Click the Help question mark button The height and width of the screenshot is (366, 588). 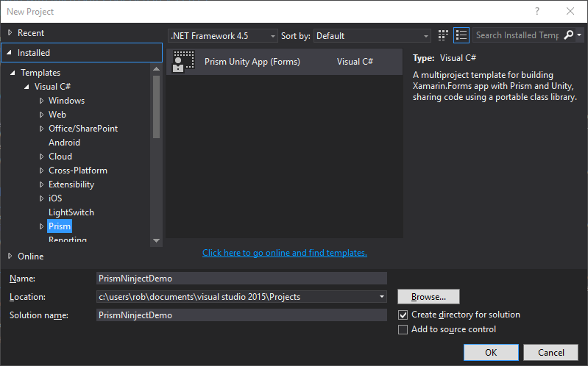point(537,11)
